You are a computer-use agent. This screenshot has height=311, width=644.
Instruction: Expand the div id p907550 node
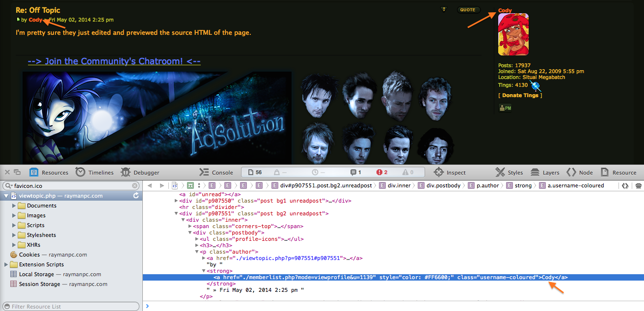[x=177, y=201]
